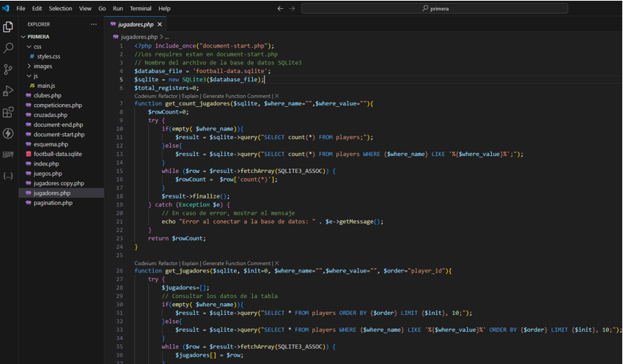Open the Selection menu
The width and height of the screenshot is (623, 364).
click(x=60, y=9)
